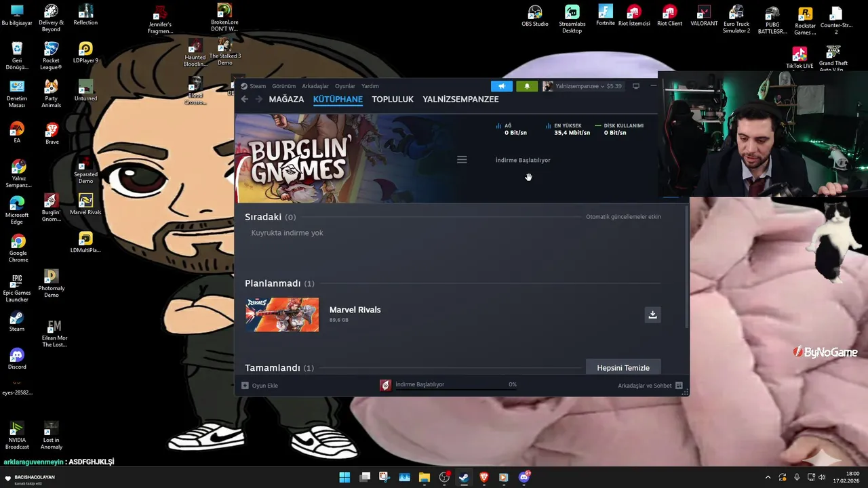Viewport: 868px width, 488px height.
Task: Select the OBS Studio desktop icon
Action: 535,16
